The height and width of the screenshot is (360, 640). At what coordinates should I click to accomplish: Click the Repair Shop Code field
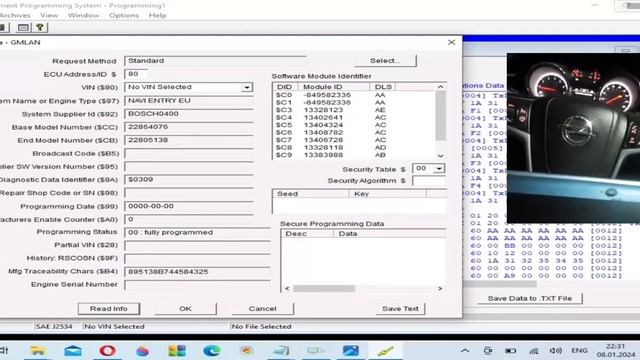[x=189, y=193]
